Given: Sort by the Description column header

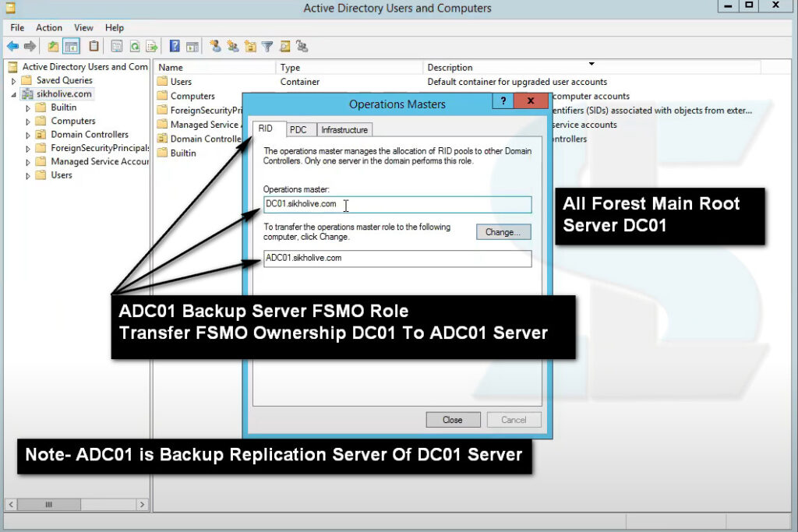Looking at the screenshot, I should [x=592, y=67].
